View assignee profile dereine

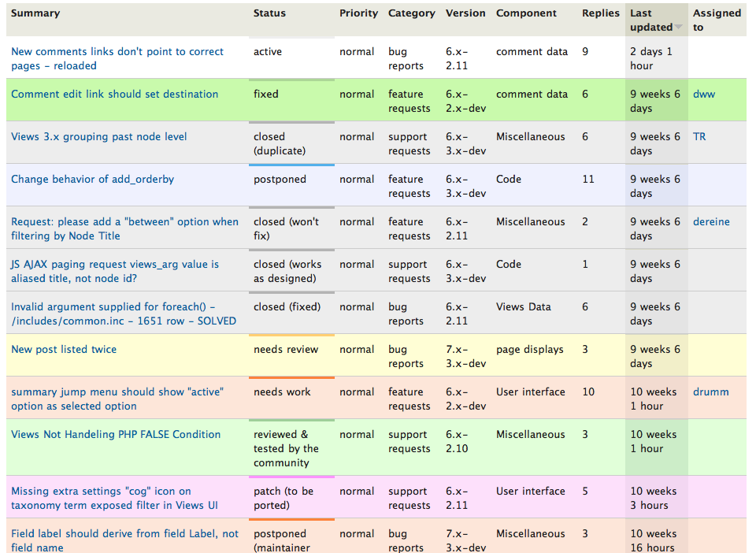[711, 222]
